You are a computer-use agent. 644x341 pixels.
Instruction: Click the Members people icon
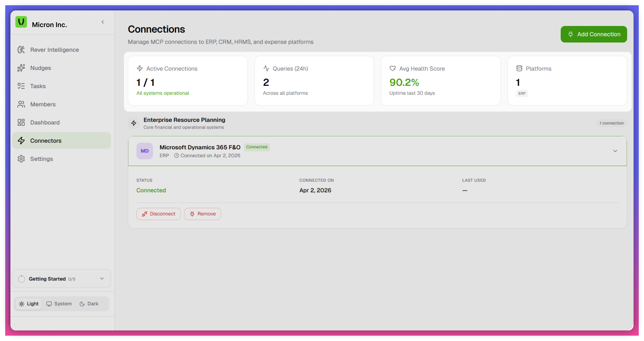point(21,104)
